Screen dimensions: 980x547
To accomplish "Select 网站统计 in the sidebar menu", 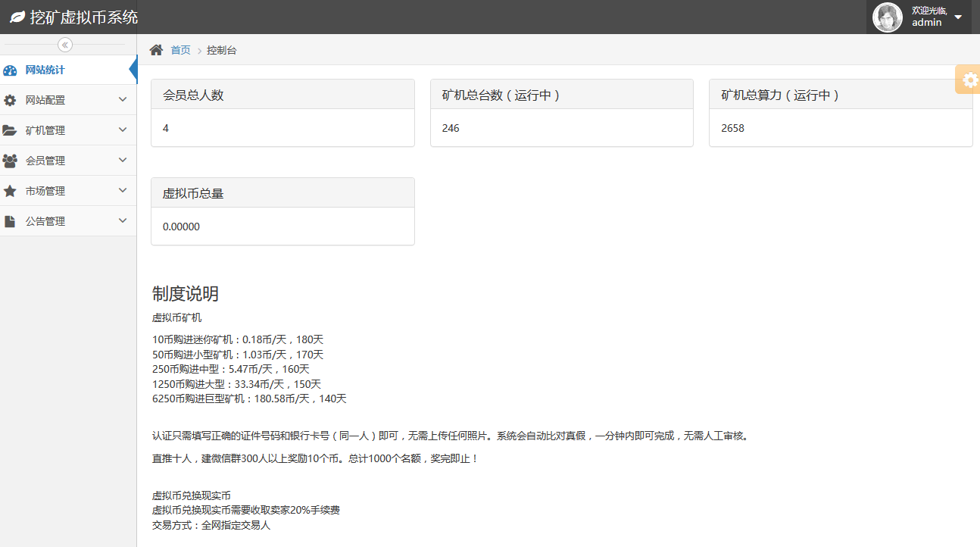I will [45, 70].
